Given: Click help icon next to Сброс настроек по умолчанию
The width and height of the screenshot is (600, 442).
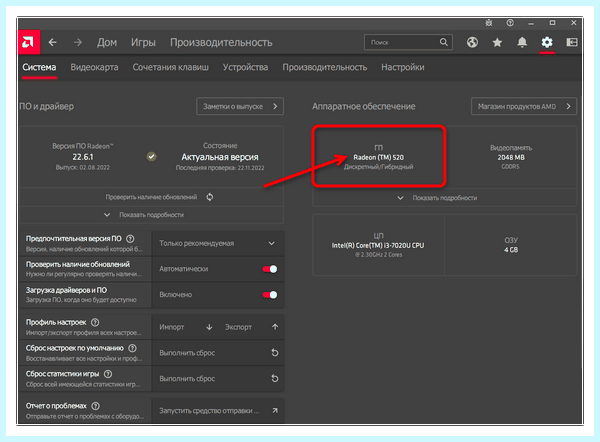Looking at the screenshot, I should click(x=132, y=348).
